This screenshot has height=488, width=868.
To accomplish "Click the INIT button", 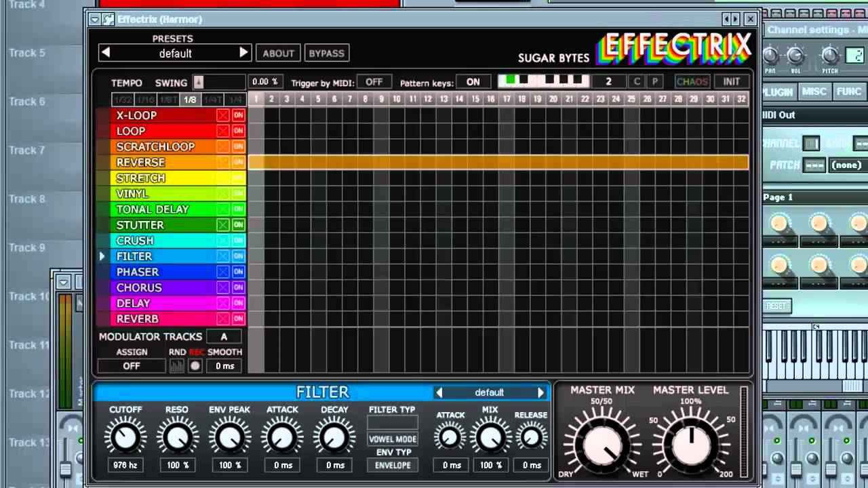I will coord(732,81).
